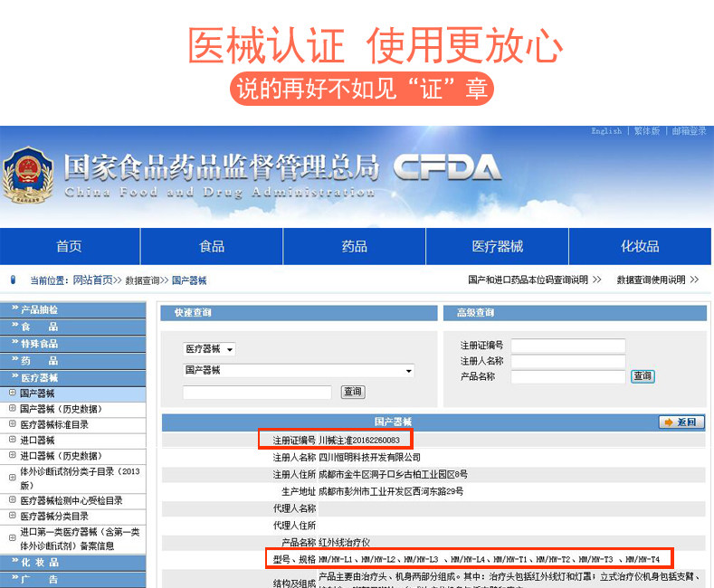
Task: Open the 药品 navigation tab
Action: click(354, 246)
